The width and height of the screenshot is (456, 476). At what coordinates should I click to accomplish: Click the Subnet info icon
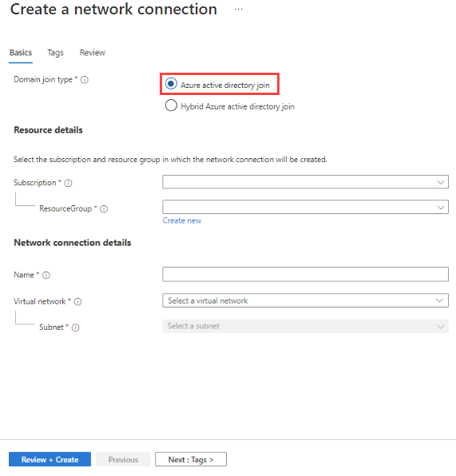point(75,327)
